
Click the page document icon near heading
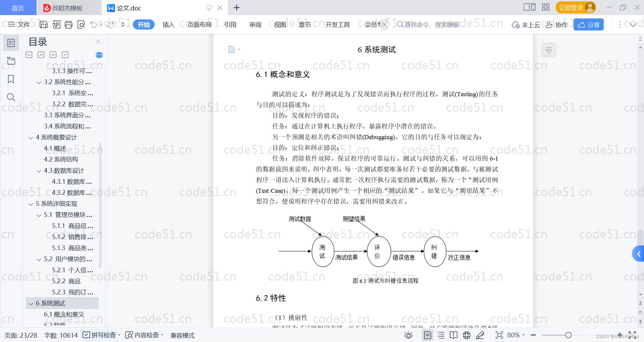231,49
